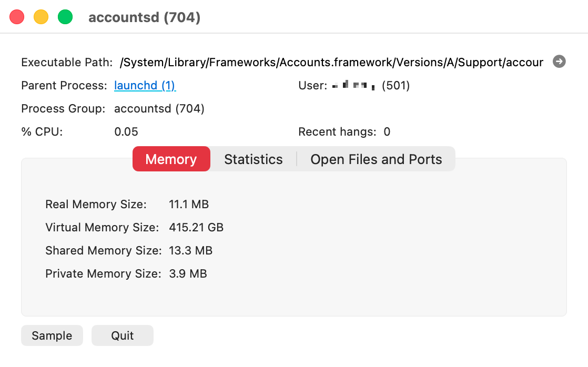588x367 pixels.
Task: Click the % CPU value 0.05
Action: point(126,132)
